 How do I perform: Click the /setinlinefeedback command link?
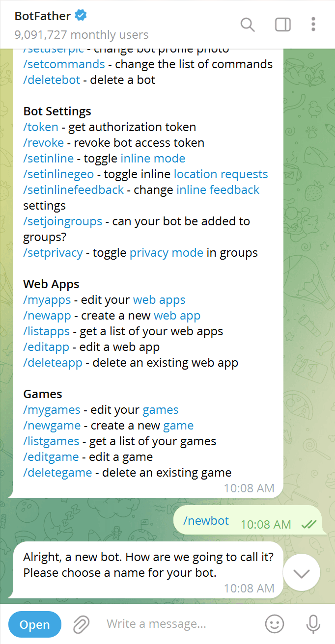[x=74, y=190]
